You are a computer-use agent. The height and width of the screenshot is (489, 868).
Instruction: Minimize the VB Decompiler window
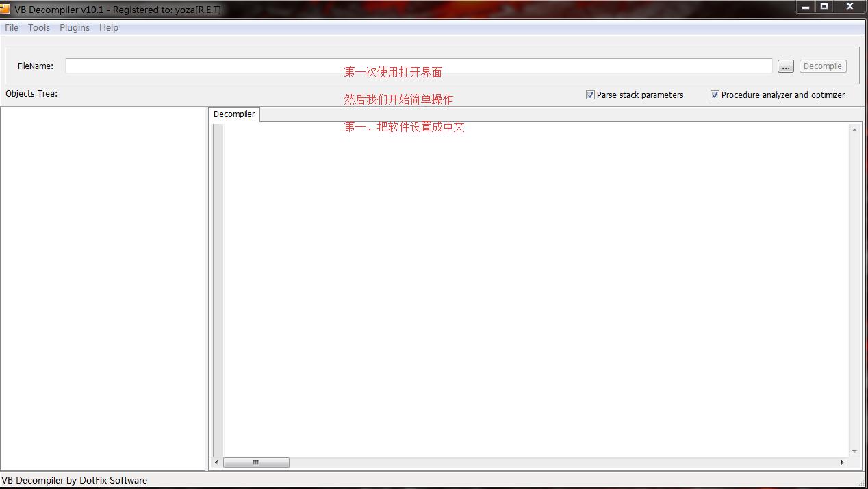click(x=806, y=6)
